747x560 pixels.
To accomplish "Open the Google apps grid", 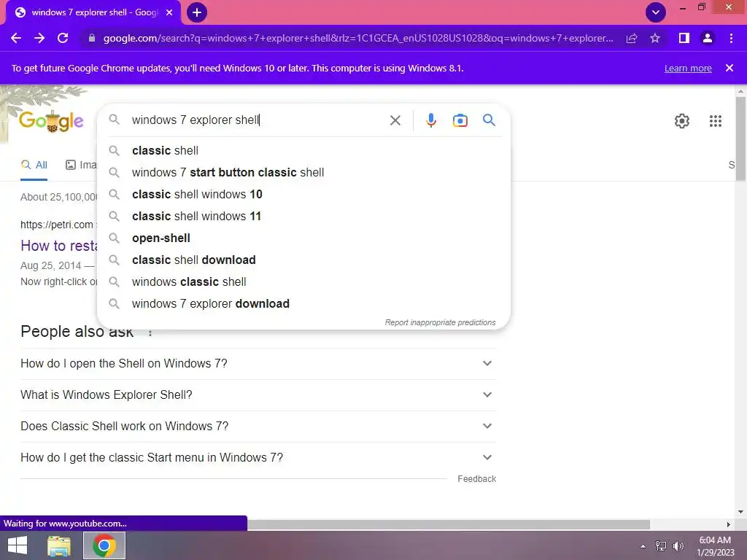I will (x=716, y=121).
